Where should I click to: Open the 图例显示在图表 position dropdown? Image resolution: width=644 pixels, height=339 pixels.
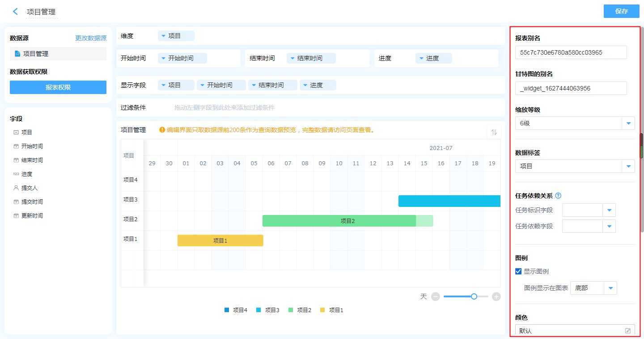pyautogui.click(x=610, y=288)
